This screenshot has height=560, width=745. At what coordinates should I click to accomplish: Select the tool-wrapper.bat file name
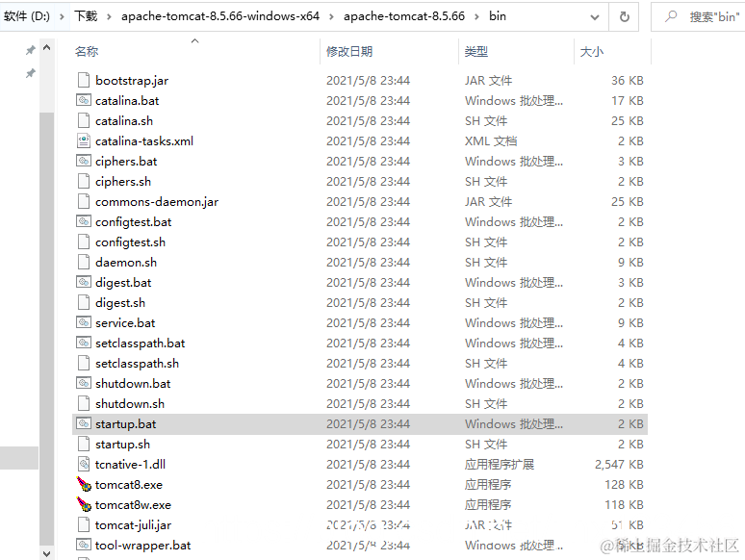(x=143, y=545)
